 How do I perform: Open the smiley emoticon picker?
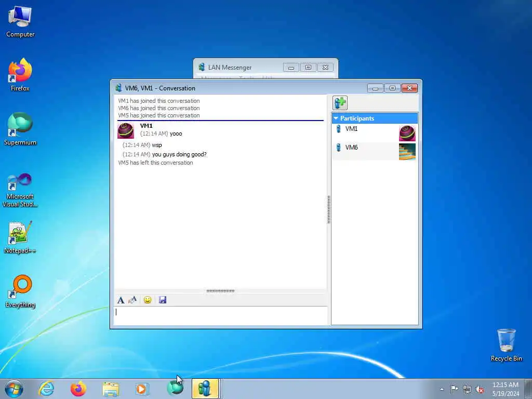tap(147, 300)
